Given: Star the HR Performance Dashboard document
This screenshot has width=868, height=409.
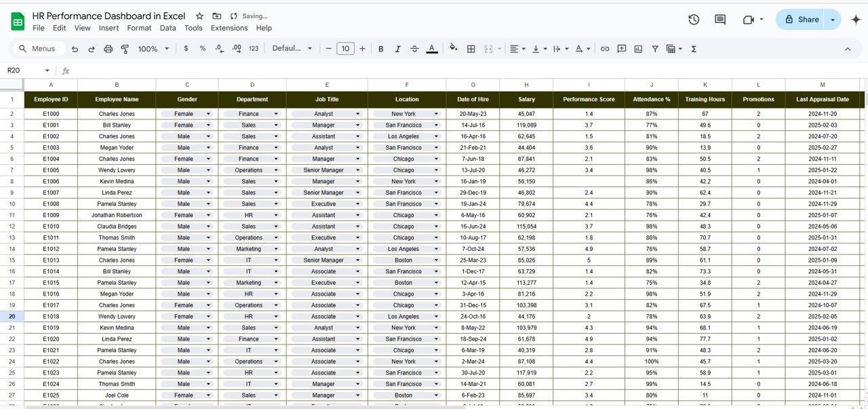Looking at the screenshot, I should [x=199, y=16].
